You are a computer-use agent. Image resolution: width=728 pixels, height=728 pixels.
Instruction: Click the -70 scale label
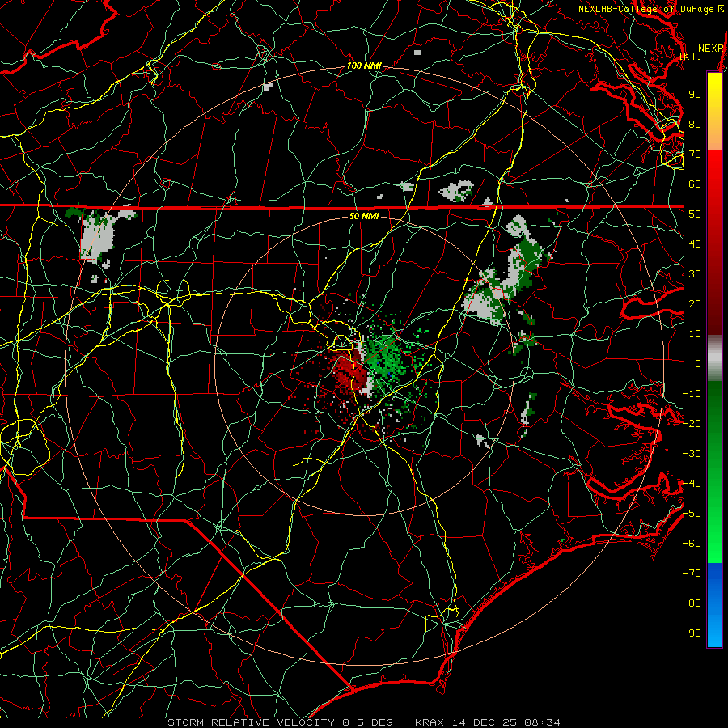692,574
